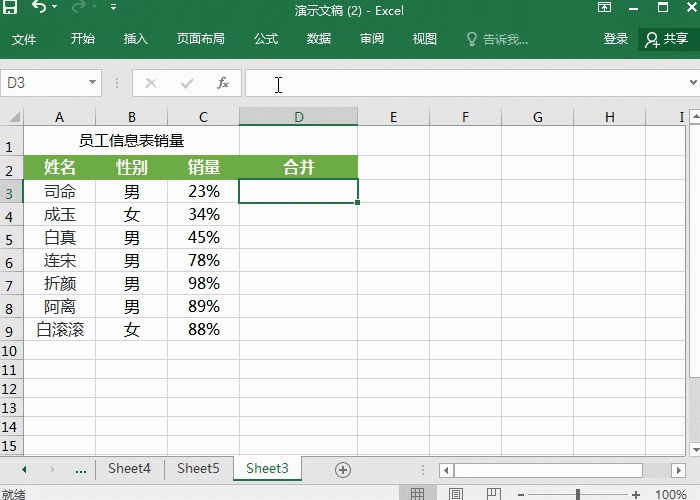
Task: Select cell containing 司命
Action: [59, 192]
